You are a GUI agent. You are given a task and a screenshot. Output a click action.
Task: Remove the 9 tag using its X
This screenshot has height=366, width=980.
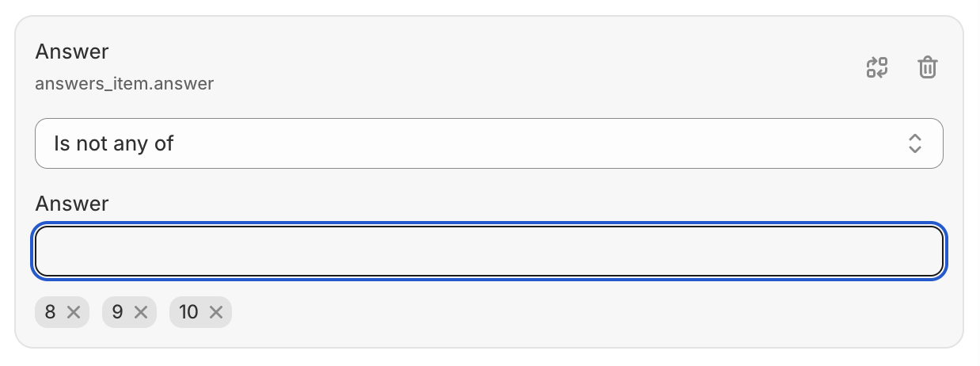[x=141, y=312]
